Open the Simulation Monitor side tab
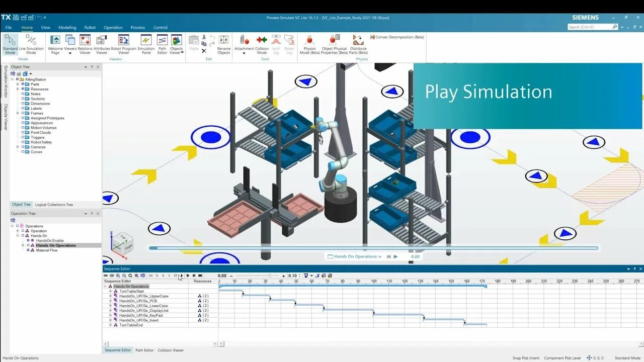 6,81
